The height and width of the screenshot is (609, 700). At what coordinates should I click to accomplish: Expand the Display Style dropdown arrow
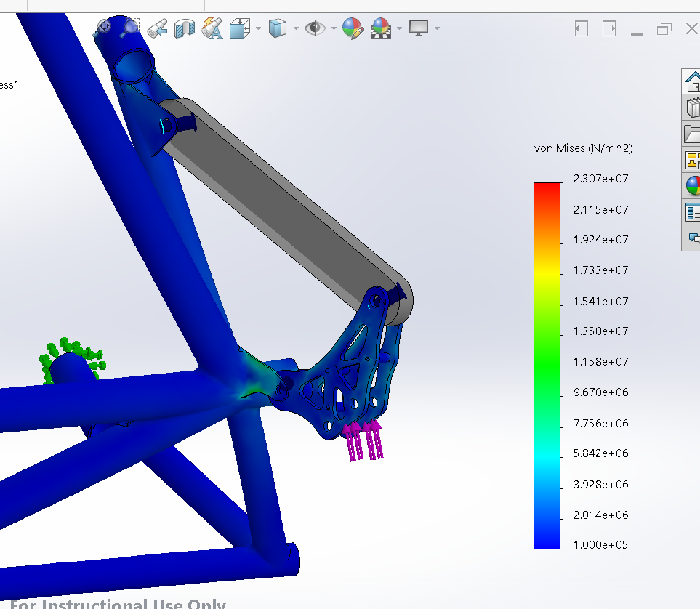[296, 29]
